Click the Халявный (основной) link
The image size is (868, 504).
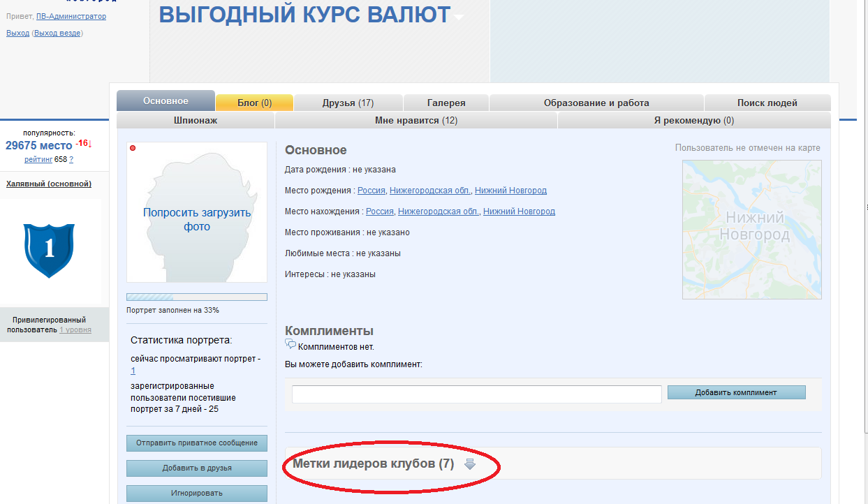tap(49, 184)
